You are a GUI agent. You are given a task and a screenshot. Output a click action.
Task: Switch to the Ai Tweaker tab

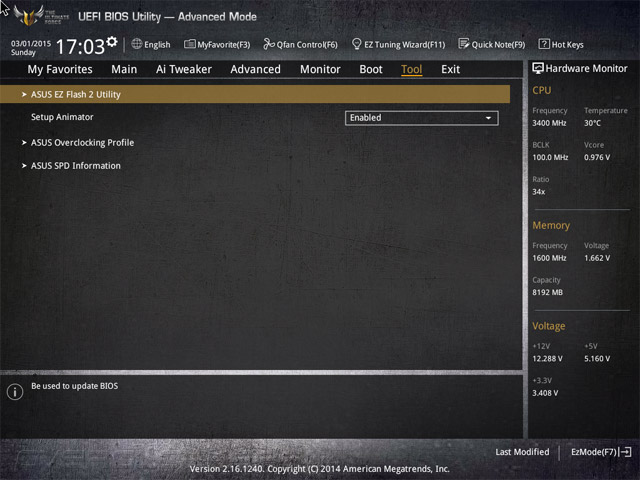pos(184,69)
